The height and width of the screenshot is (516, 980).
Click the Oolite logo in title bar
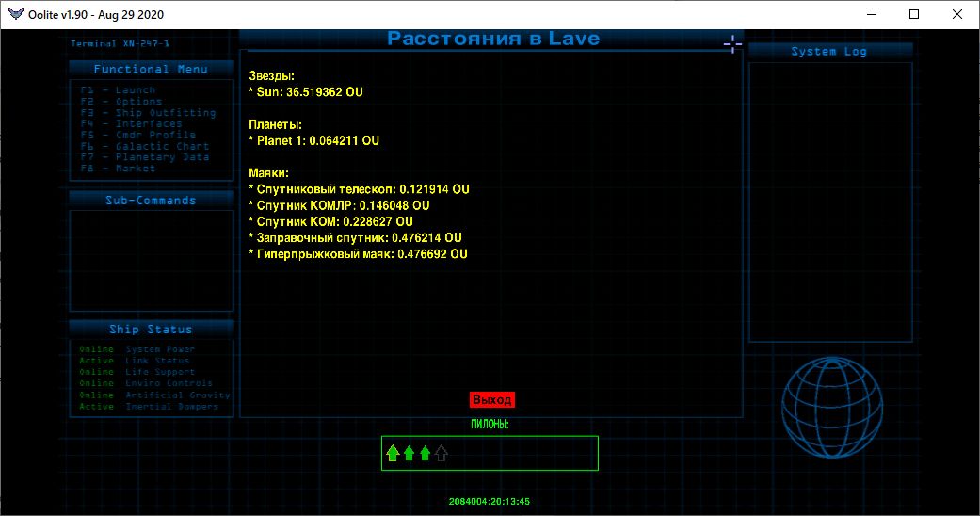tap(14, 14)
